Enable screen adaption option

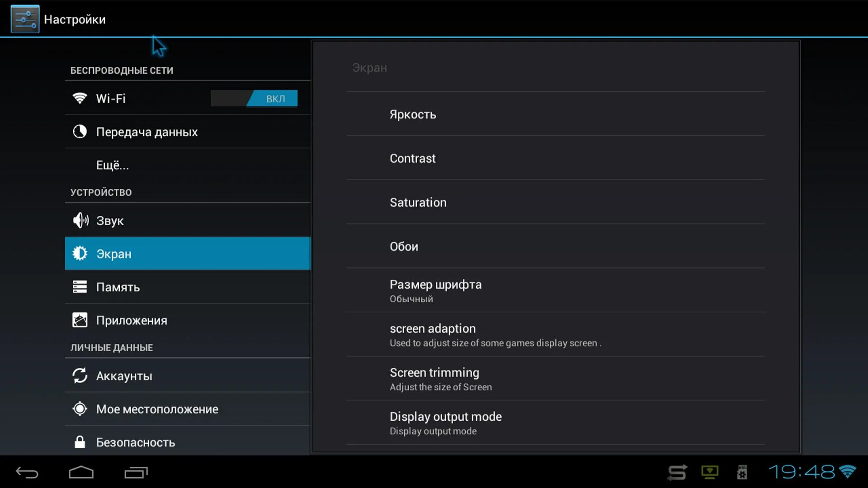(x=433, y=334)
